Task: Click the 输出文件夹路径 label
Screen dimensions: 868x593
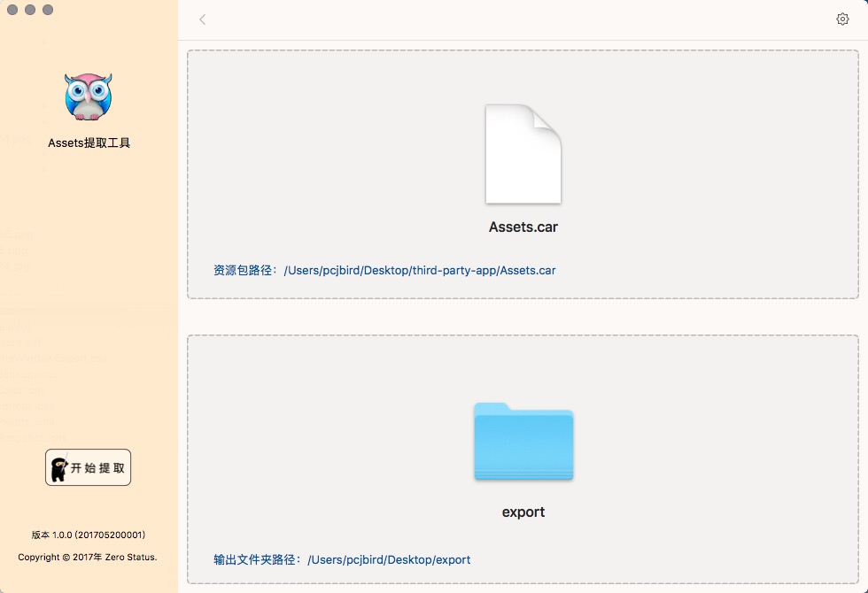Action: pos(258,559)
